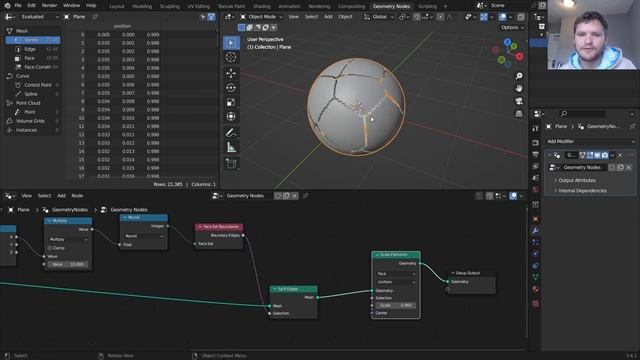Remove the Geometry Nodes modifier with X

[620, 155]
